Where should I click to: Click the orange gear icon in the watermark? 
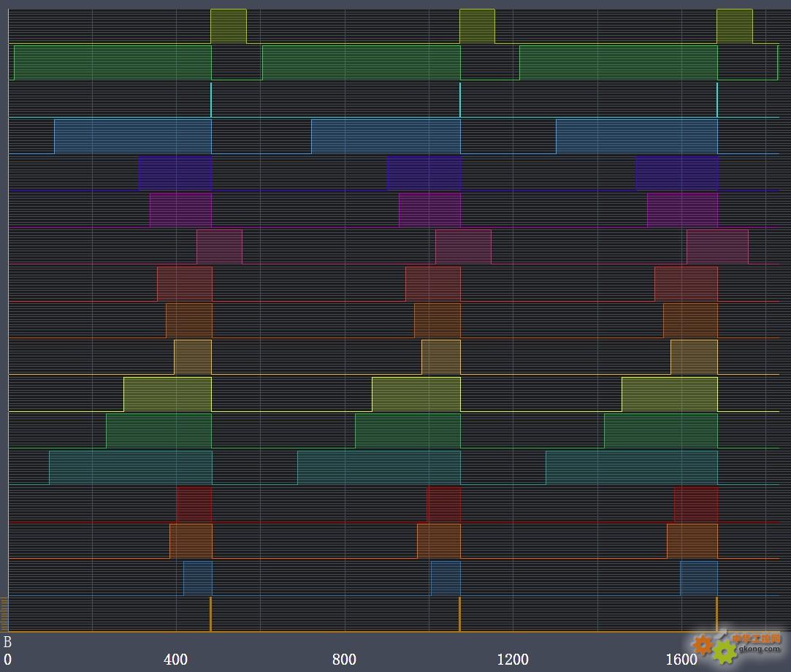pyautogui.click(x=703, y=644)
